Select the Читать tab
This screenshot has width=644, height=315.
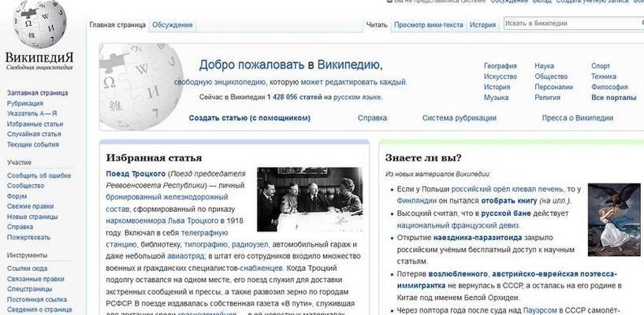click(377, 24)
